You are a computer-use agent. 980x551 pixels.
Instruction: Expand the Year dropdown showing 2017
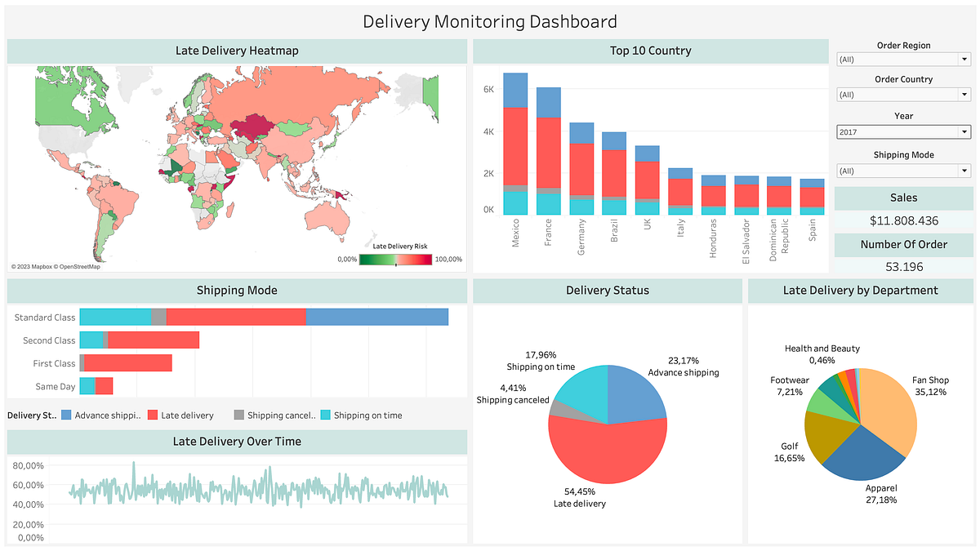click(x=963, y=131)
